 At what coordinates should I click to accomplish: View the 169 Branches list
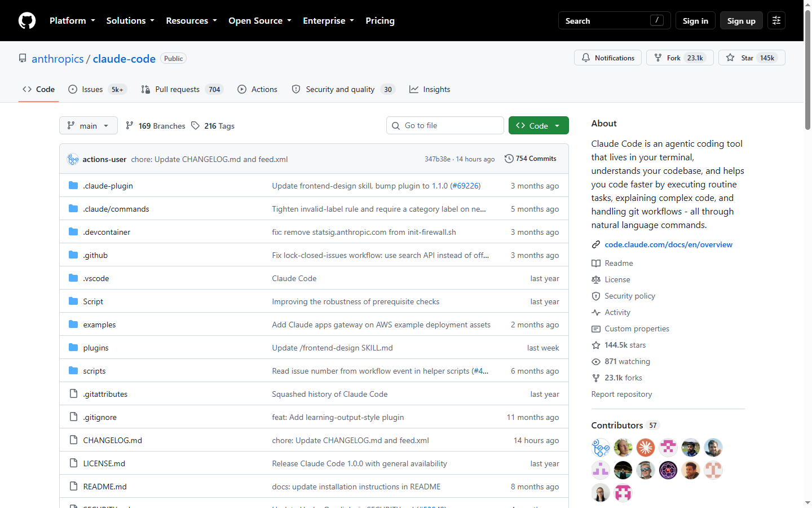click(155, 126)
